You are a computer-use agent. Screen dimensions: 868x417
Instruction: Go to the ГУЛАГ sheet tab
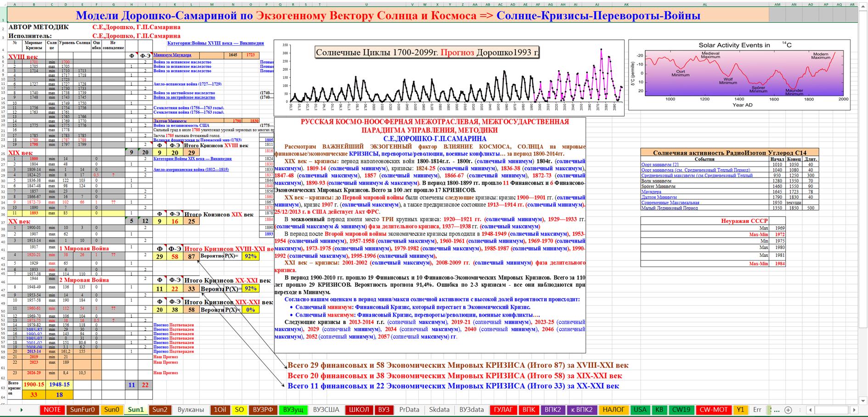(503, 410)
